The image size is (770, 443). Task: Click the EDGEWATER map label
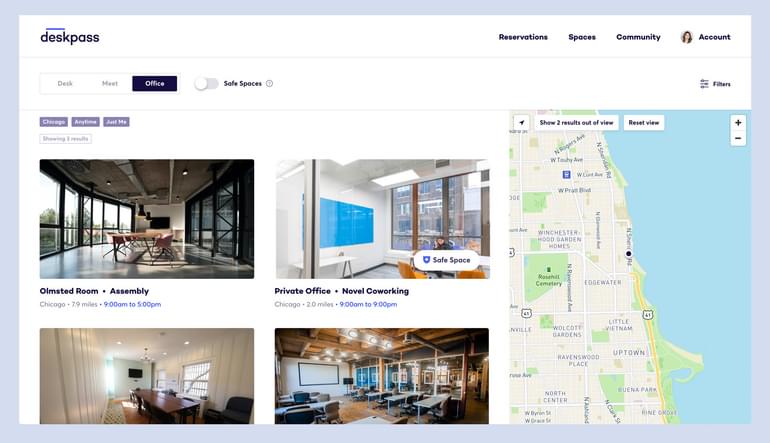[603, 282]
